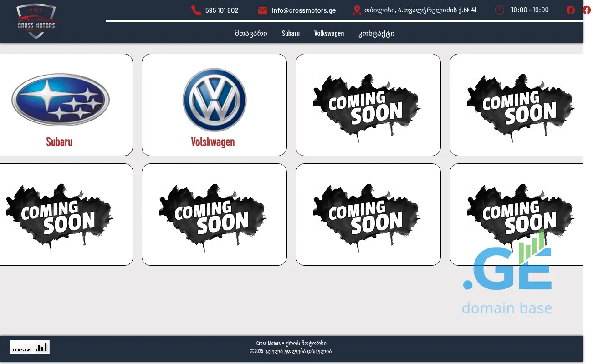Click the blue Subaru star emblem
Viewport: 593px width, 364px height.
click(x=60, y=100)
